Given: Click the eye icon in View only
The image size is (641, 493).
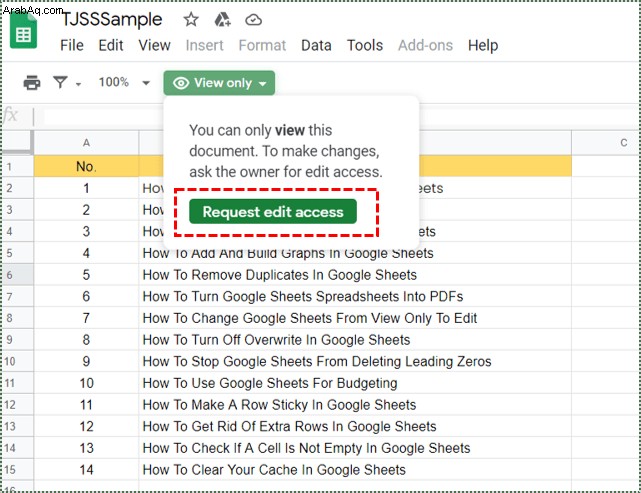Looking at the screenshot, I should coord(181,83).
